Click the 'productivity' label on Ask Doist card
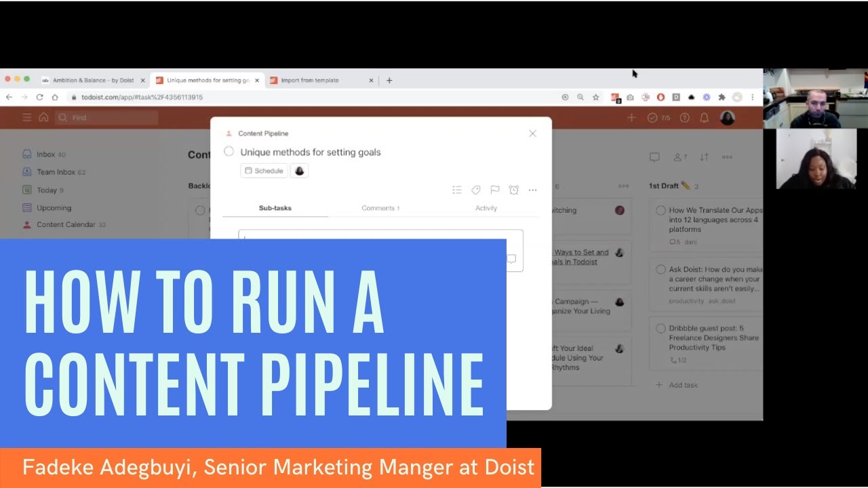 pyautogui.click(x=686, y=301)
